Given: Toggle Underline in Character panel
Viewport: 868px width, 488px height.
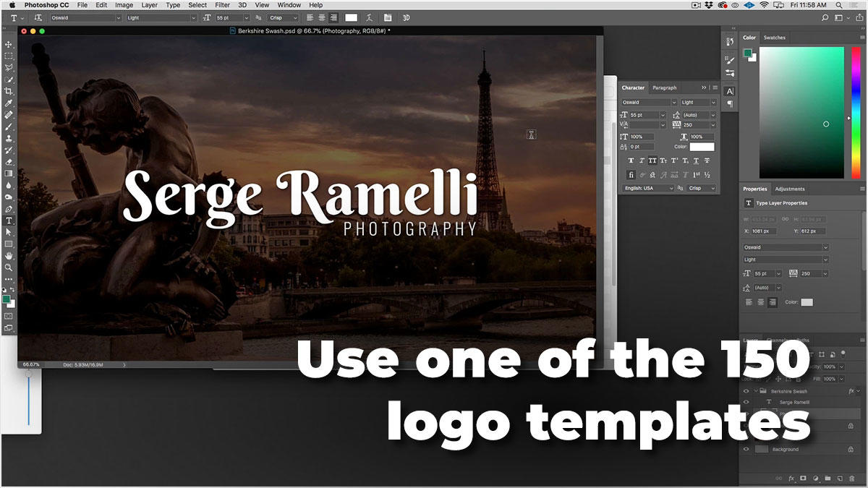Looking at the screenshot, I should [x=696, y=160].
